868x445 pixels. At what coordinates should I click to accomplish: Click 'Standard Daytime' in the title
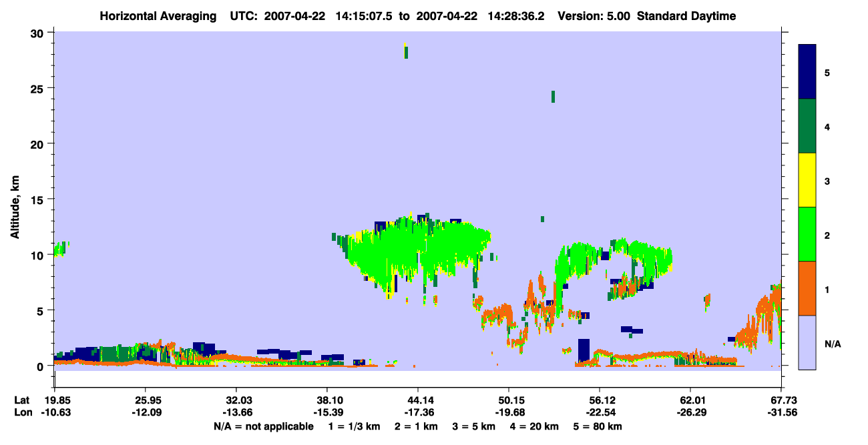pos(686,16)
